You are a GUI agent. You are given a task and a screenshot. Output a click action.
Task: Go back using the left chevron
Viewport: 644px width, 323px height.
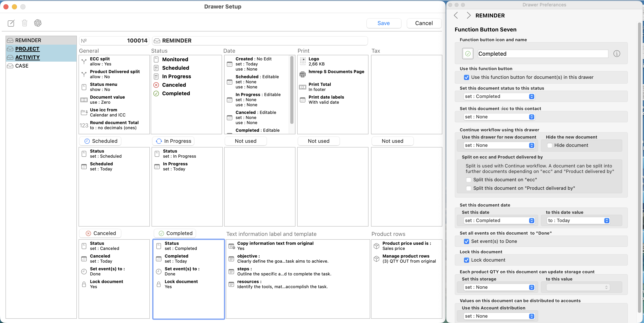pyautogui.click(x=456, y=16)
